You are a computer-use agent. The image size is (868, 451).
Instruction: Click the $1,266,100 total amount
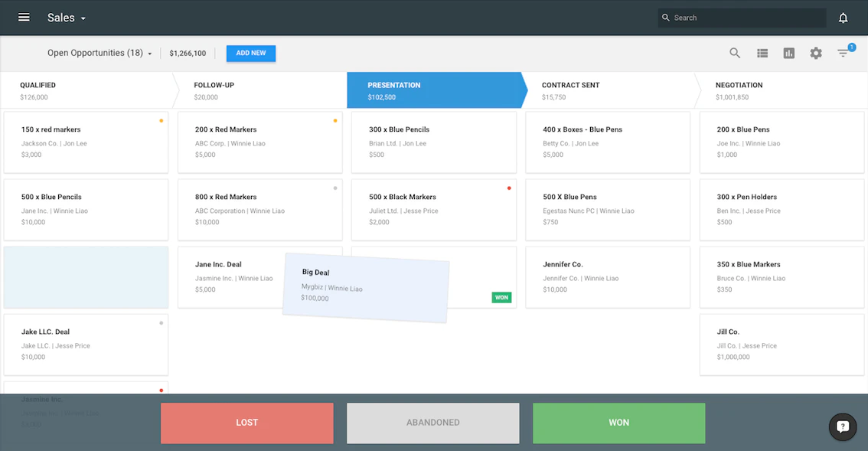188,53
